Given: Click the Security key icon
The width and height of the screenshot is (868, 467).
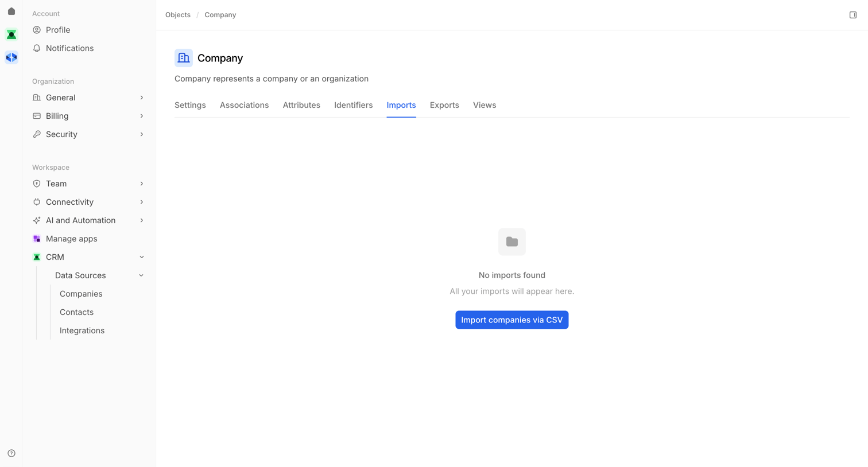Looking at the screenshot, I should pos(37,134).
